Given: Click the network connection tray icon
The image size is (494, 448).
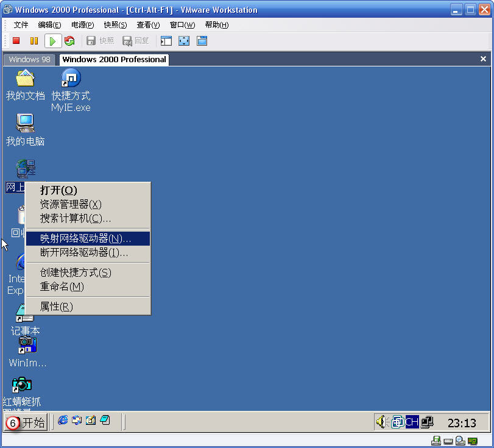Looking at the screenshot, I should pos(427,422).
